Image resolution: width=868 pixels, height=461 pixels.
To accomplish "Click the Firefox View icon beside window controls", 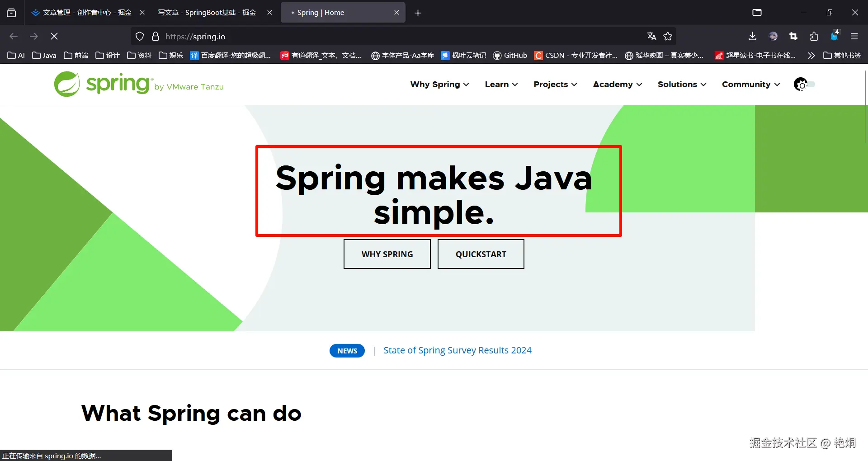I will [757, 13].
